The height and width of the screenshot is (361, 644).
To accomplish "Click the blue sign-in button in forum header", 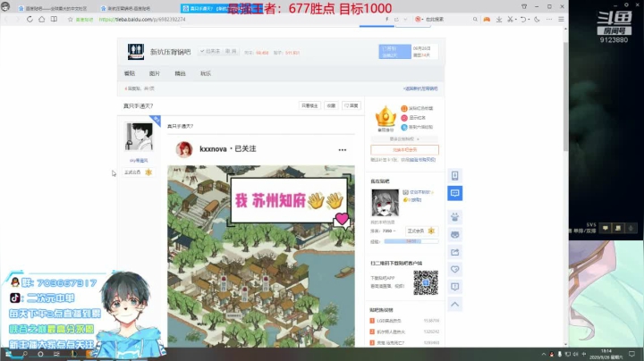I will [x=394, y=52].
